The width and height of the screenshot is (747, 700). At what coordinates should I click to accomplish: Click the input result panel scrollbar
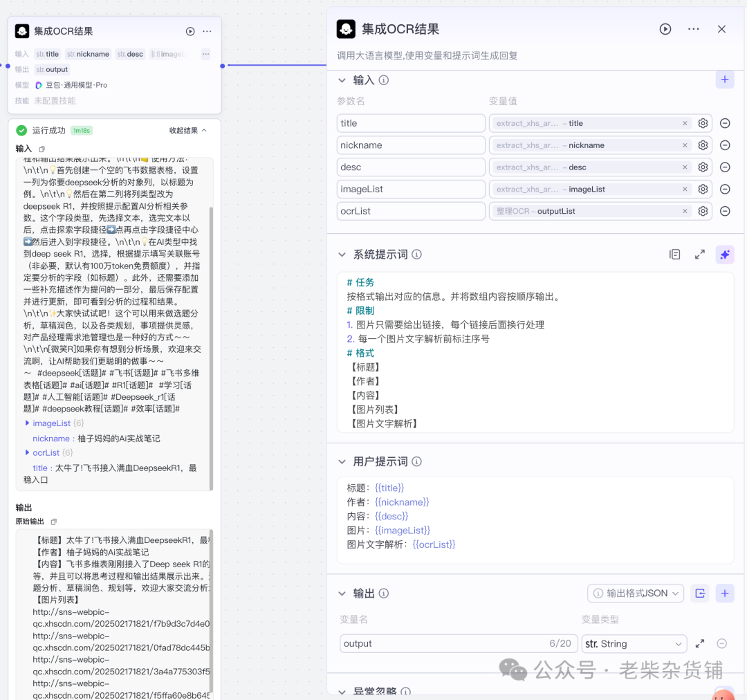211,349
